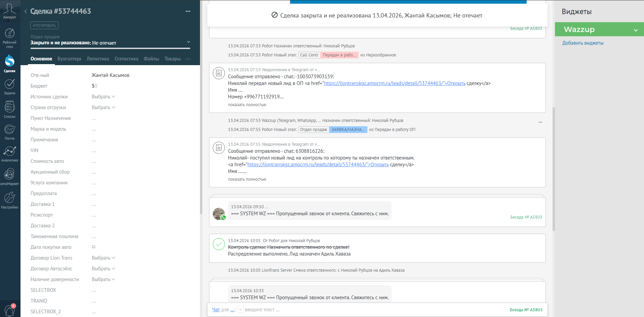Screen dimensions: 644x317
Task: Click the Добавить виджеты link
Action: point(583,43)
